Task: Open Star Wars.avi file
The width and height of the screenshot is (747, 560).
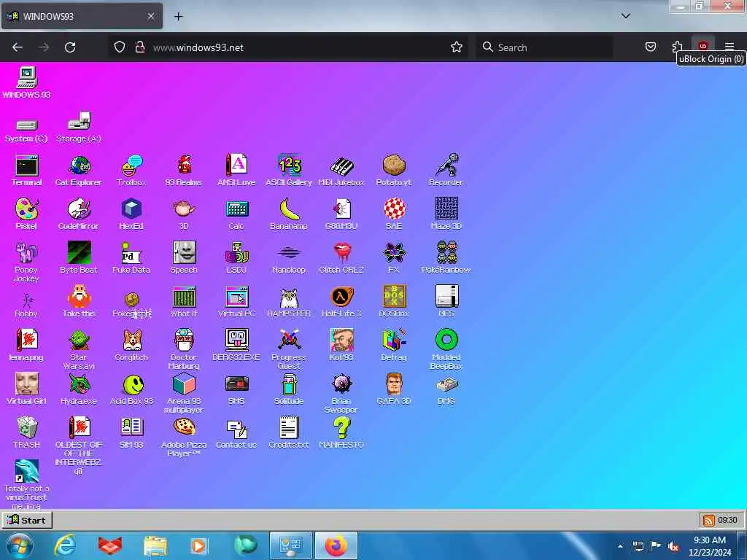Action: tap(79, 349)
